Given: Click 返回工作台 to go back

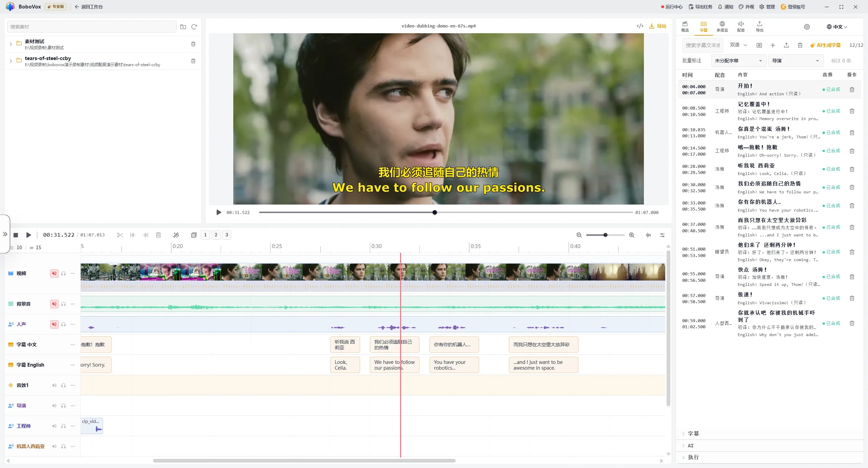Looking at the screenshot, I should [89, 7].
